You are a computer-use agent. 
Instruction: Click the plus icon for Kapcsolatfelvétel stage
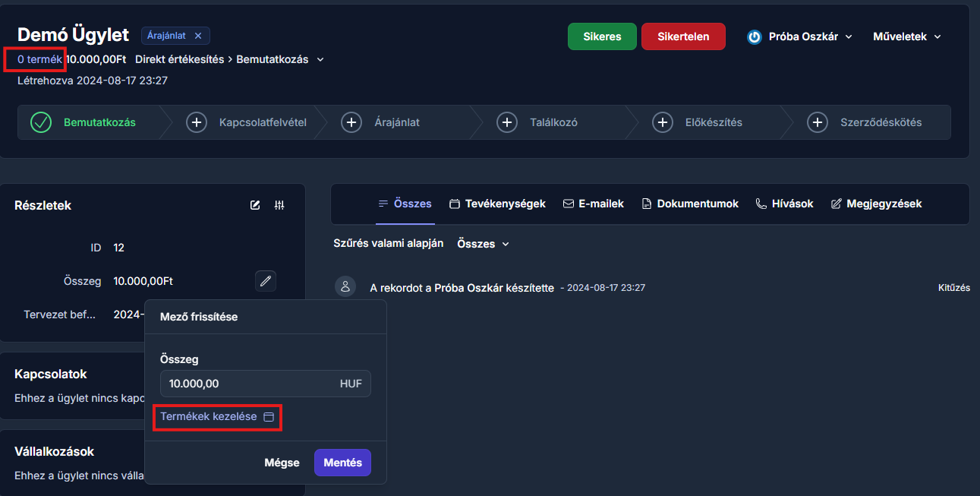[x=197, y=122]
